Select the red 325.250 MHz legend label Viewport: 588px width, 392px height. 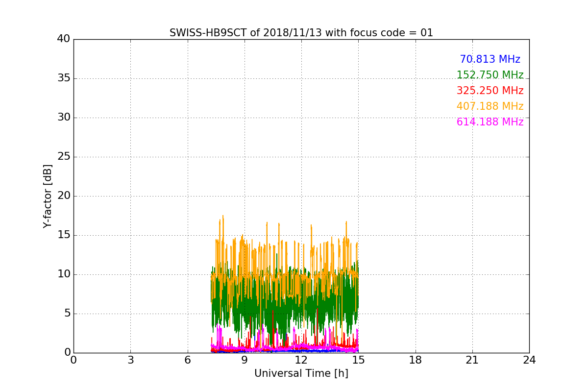490,91
